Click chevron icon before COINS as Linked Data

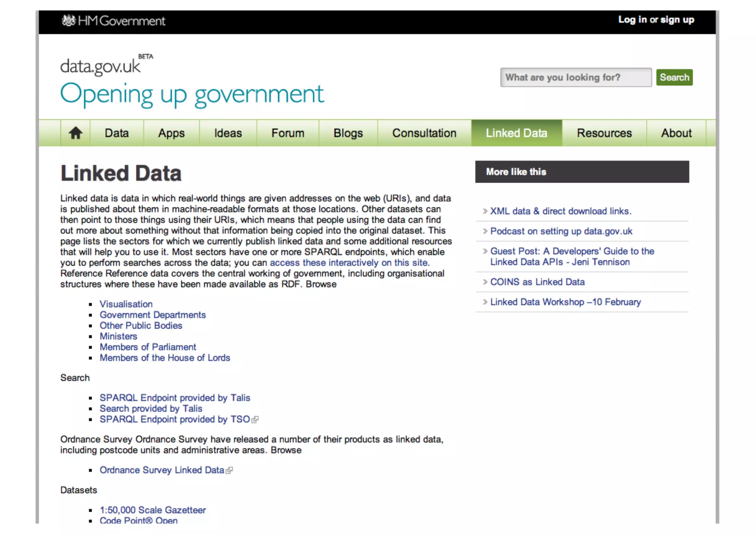tap(485, 282)
